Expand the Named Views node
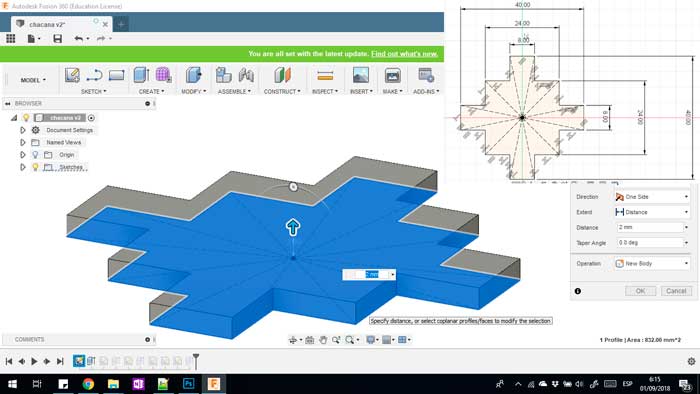 tap(23, 143)
